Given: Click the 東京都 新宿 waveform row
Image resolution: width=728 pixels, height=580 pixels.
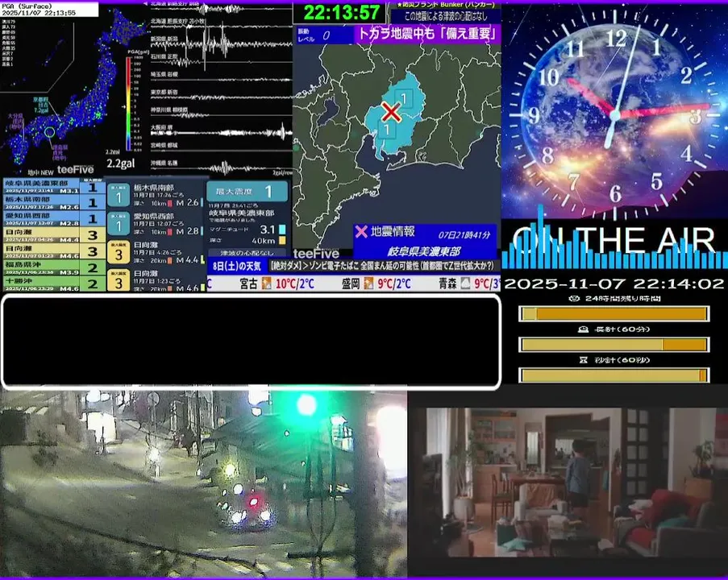Looking at the screenshot, I should tap(221, 95).
